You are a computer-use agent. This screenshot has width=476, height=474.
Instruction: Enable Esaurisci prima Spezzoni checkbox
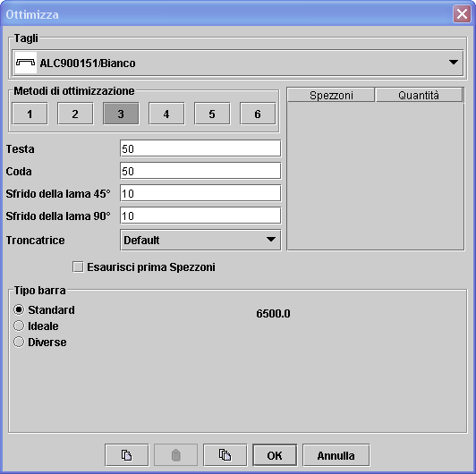pyautogui.click(x=79, y=267)
